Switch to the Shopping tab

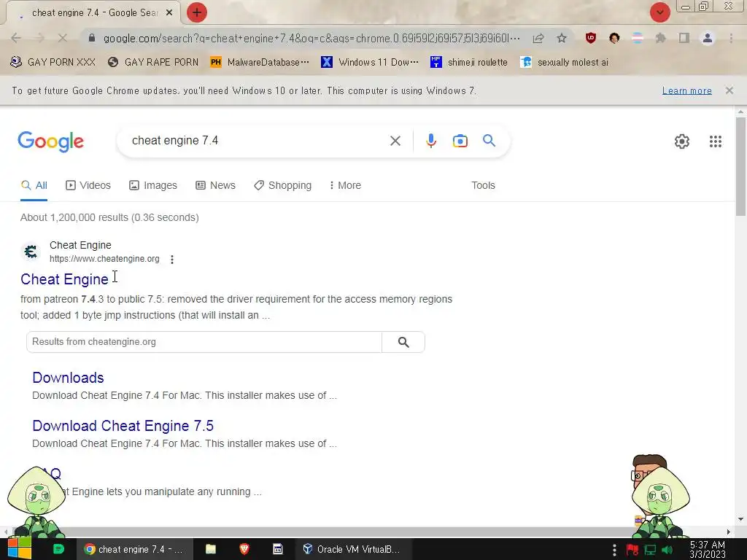282,185
